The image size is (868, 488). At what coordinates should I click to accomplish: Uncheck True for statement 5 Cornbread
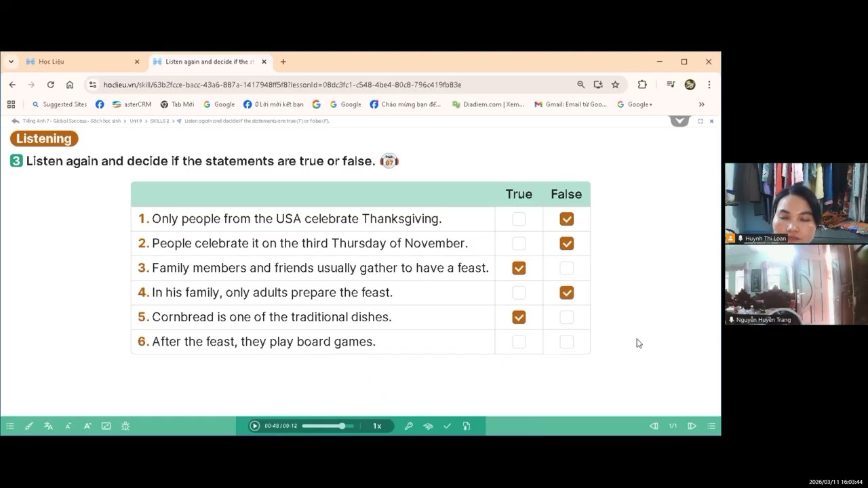[519, 317]
